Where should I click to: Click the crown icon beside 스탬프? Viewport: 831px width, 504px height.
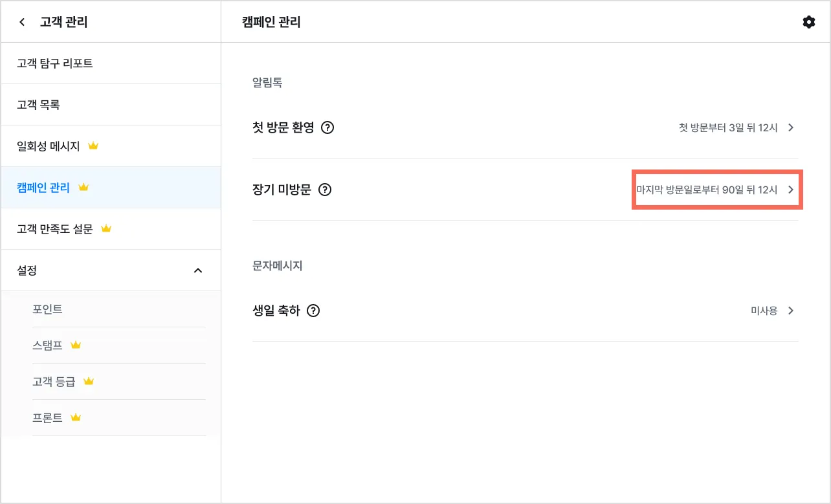[76, 345]
